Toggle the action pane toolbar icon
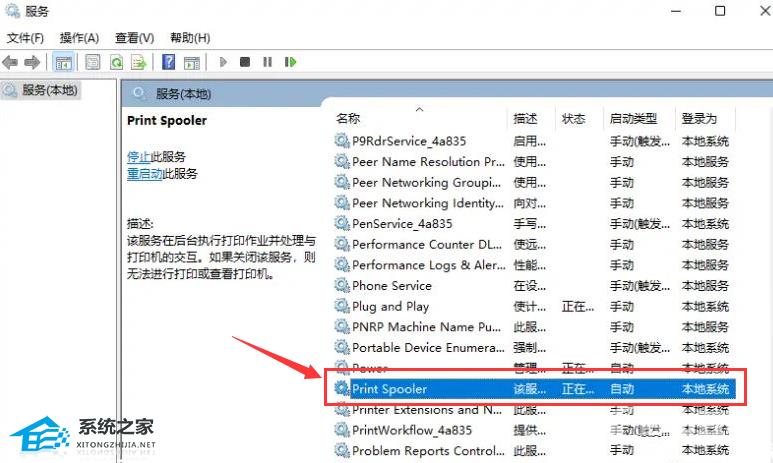The width and height of the screenshot is (773, 463). [x=192, y=63]
